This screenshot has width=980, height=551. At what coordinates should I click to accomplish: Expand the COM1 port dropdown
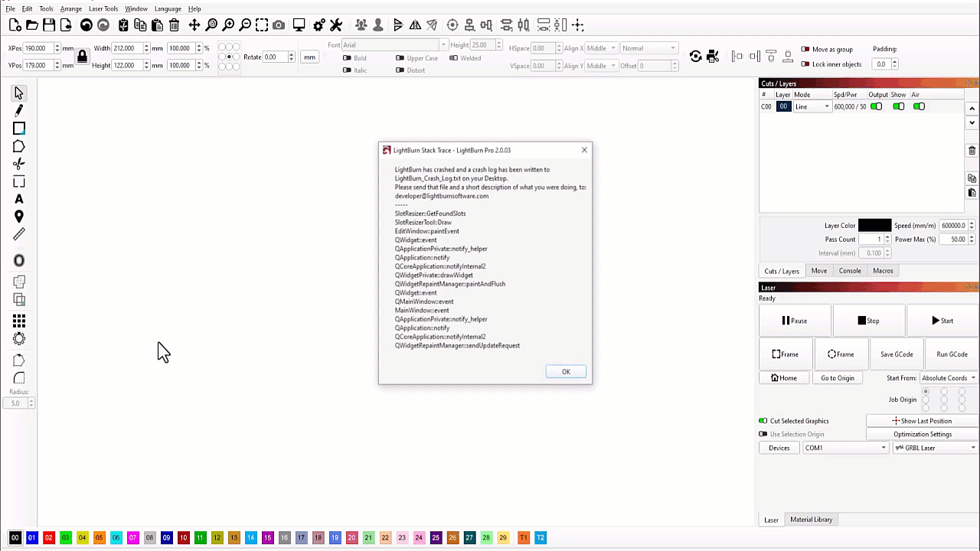[845, 448]
